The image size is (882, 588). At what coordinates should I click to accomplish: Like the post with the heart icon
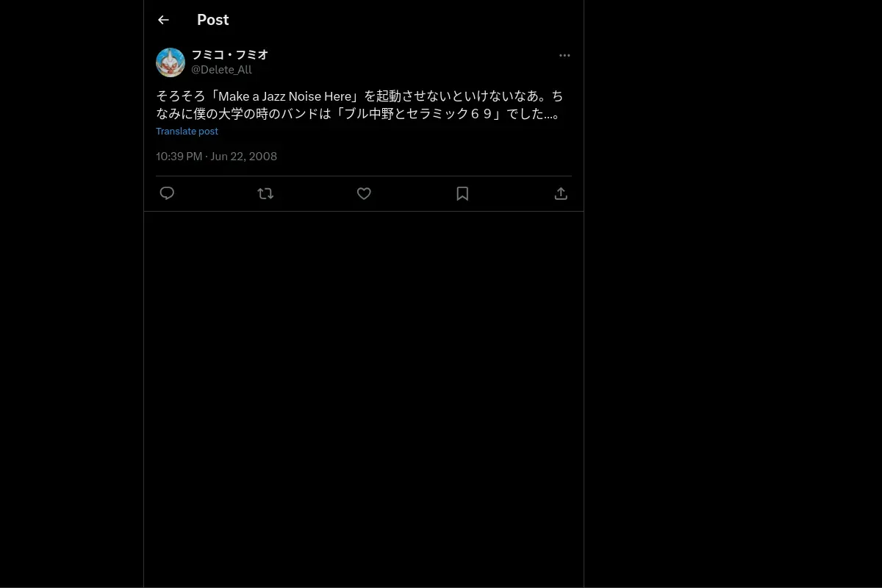click(364, 193)
